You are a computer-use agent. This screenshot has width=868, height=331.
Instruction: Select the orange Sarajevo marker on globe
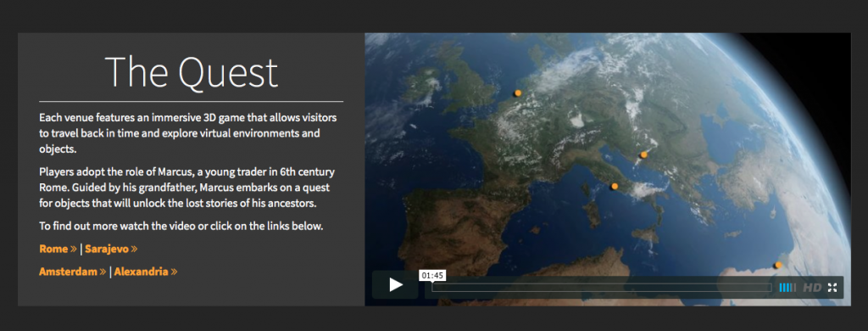[x=643, y=155]
